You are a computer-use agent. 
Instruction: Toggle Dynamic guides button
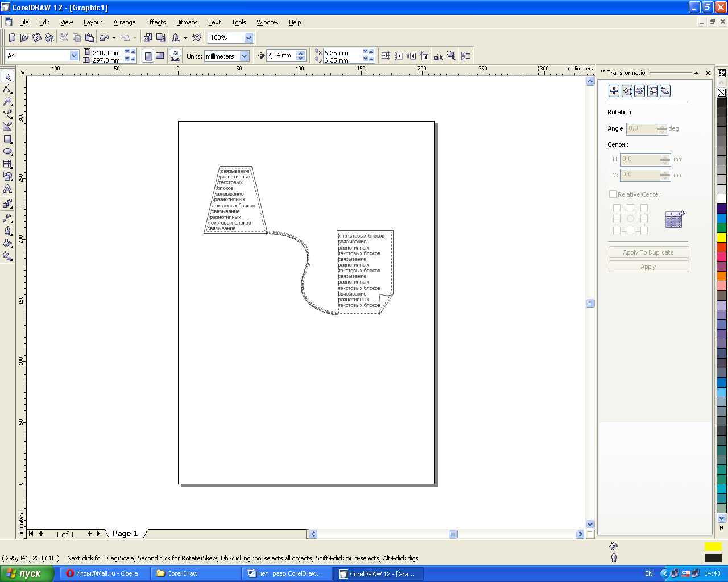tap(424, 56)
